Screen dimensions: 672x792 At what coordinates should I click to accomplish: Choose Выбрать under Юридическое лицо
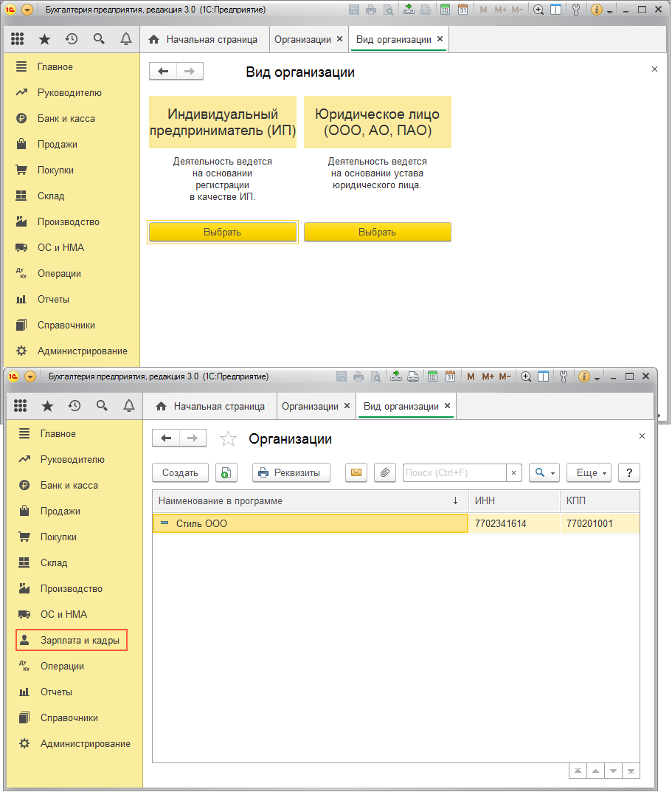pyautogui.click(x=377, y=232)
